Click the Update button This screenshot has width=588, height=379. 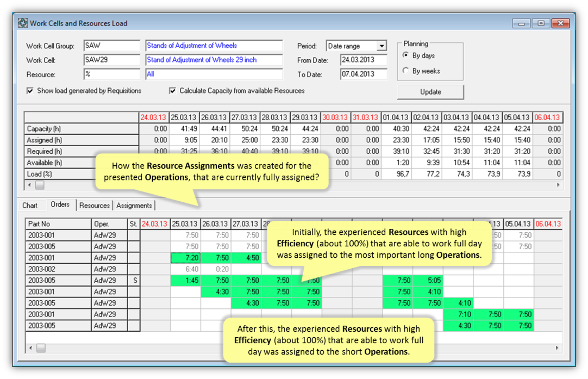tap(430, 92)
